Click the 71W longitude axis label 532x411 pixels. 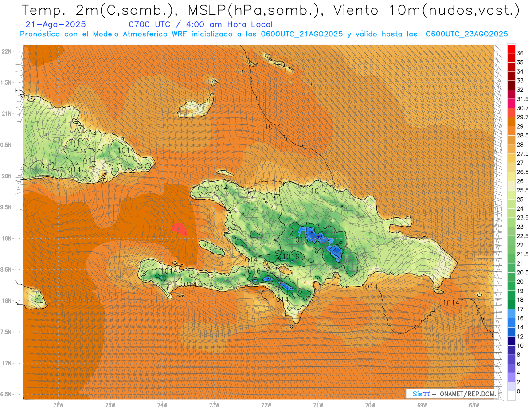point(318,405)
